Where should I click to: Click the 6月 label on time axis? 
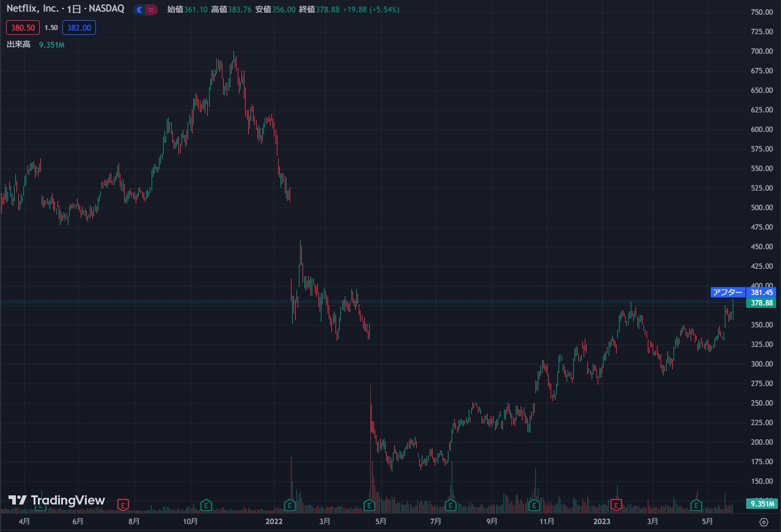[x=78, y=522]
